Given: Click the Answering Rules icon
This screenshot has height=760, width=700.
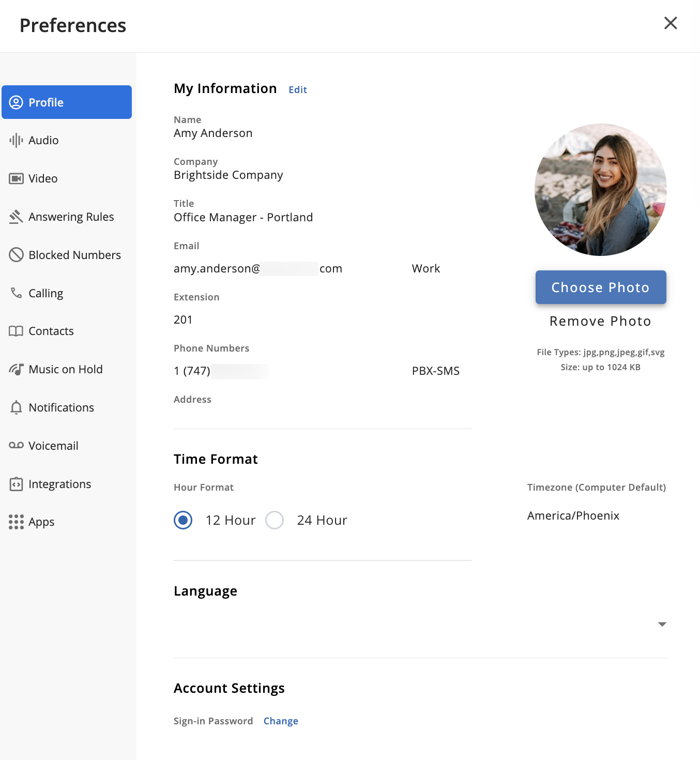Looking at the screenshot, I should (x=16, y=217).
